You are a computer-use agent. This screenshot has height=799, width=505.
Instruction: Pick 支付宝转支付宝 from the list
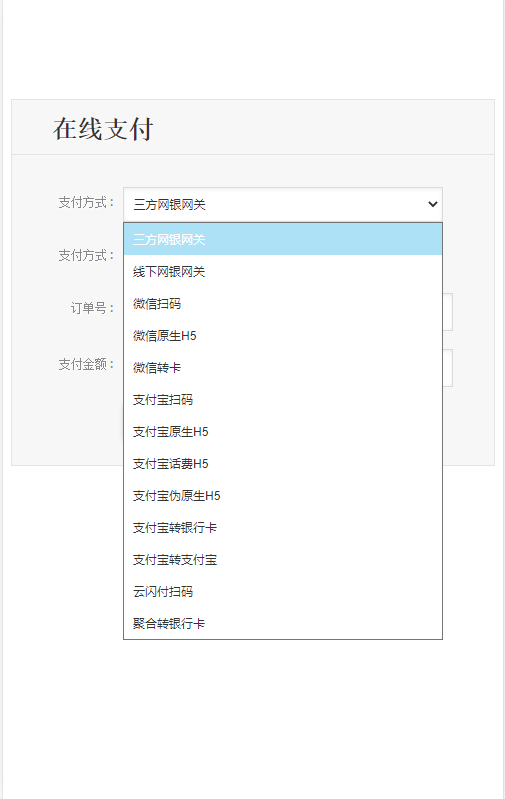[283, 560]
